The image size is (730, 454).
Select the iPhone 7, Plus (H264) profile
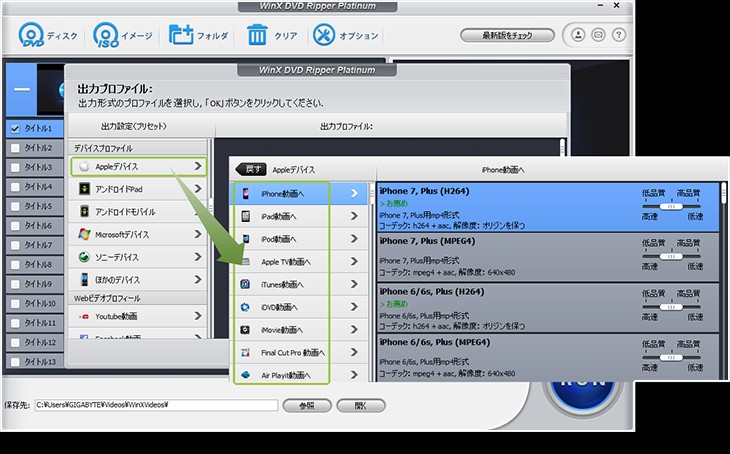click(x=548, y=207)
